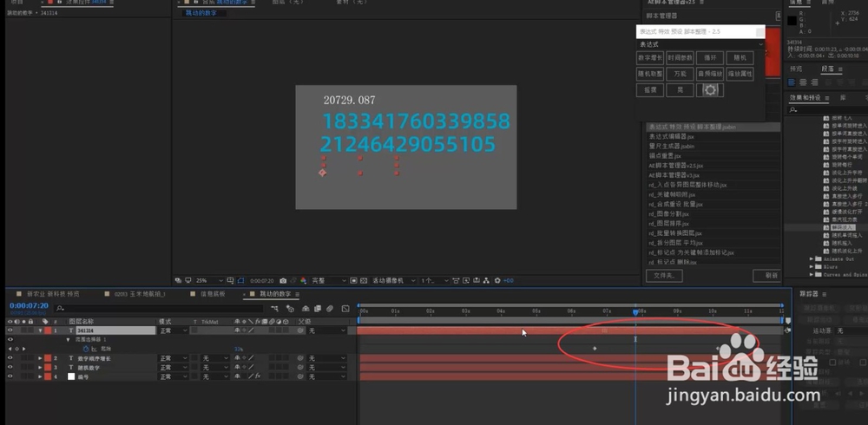Expand layer 4 编号 twirl arrow

(x=40, y=376)
